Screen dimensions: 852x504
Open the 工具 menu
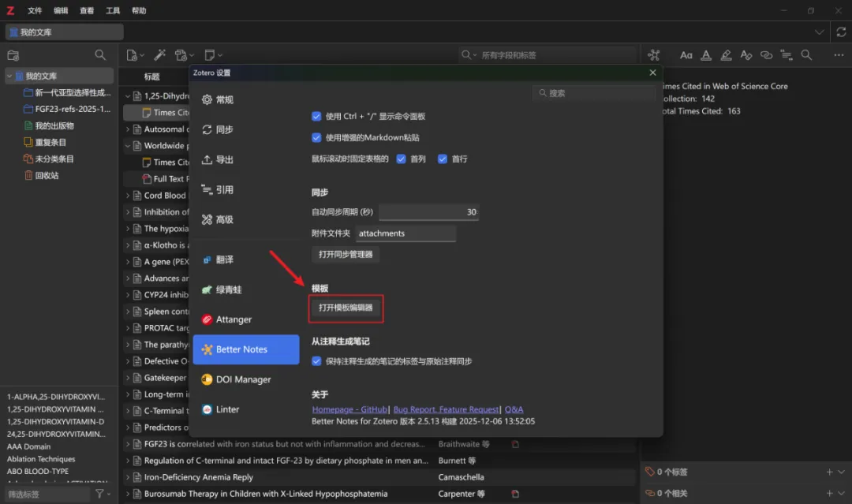pyautogui.click(x=113, y=10)
